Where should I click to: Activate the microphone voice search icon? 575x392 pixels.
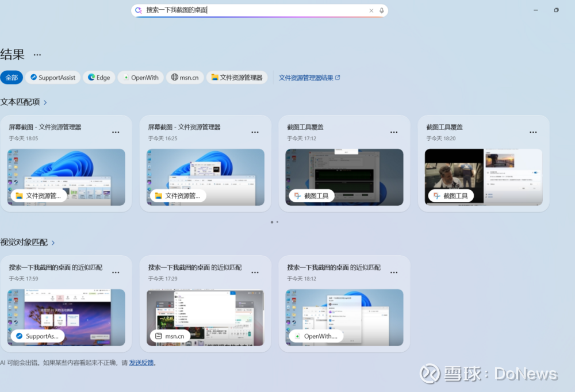382,11
